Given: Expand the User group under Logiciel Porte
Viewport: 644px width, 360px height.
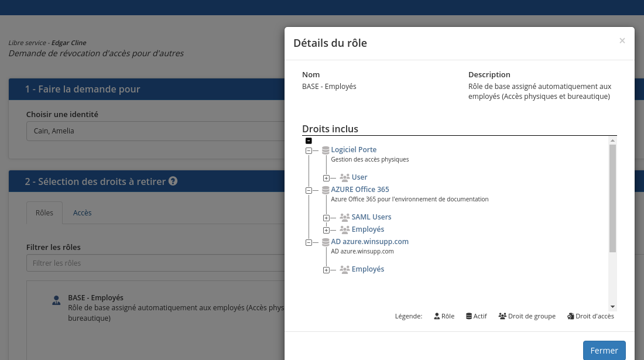Looking at the screenshot, I should 326,178.
